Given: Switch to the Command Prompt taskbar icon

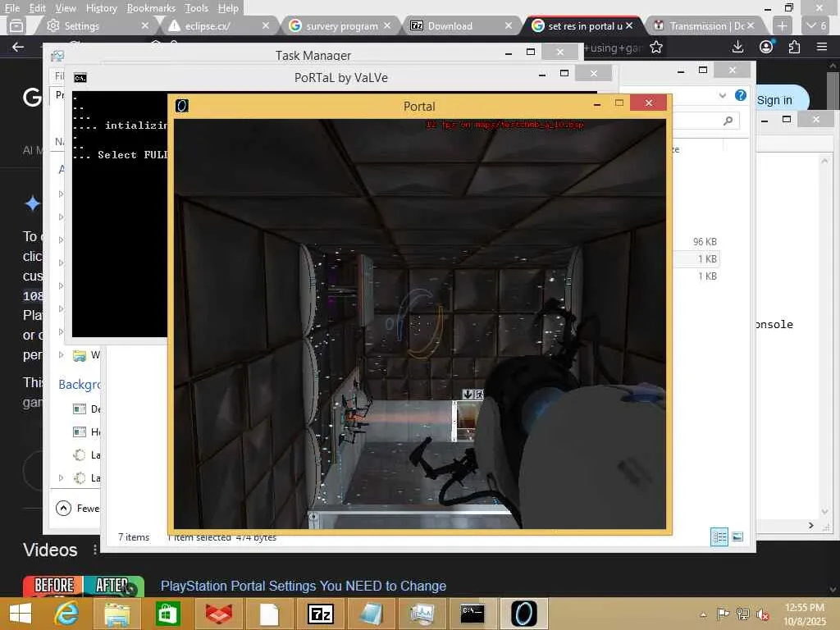Looking at the screenshot, I should pos(472,614).
